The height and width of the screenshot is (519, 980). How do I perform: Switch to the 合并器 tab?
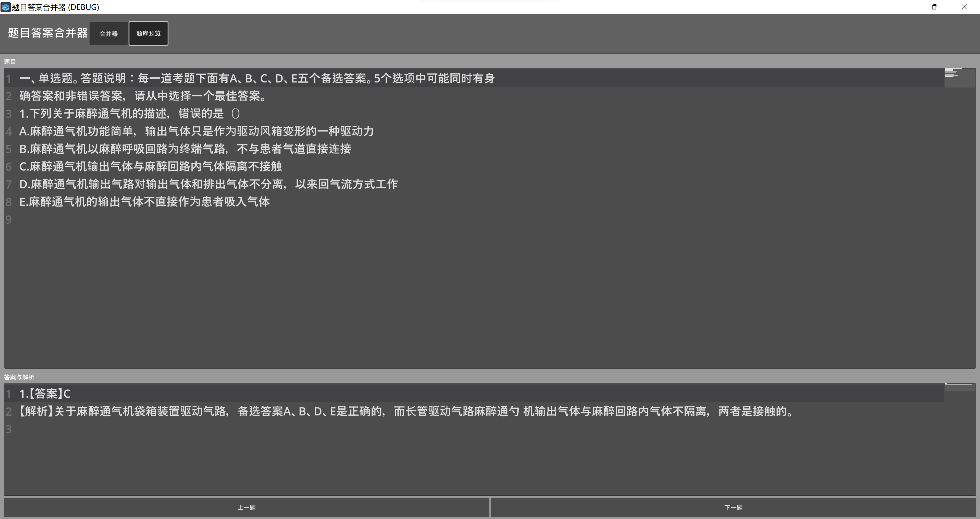point(108,33)
